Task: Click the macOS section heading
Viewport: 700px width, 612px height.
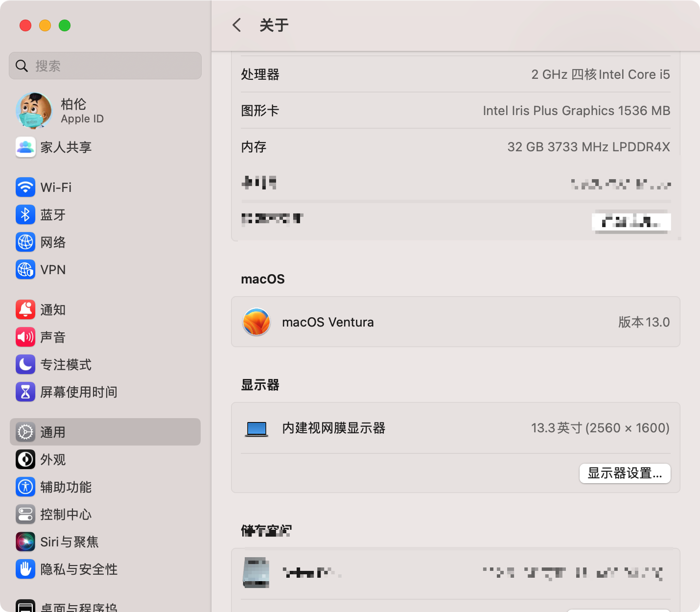Action: tap(263, 279)
